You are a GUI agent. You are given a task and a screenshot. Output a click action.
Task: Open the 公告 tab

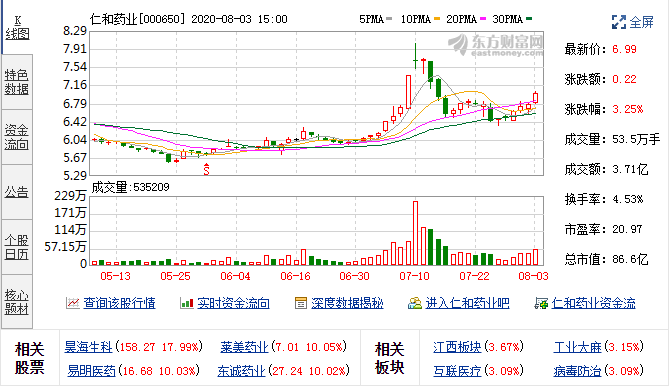tap(17, 192)
